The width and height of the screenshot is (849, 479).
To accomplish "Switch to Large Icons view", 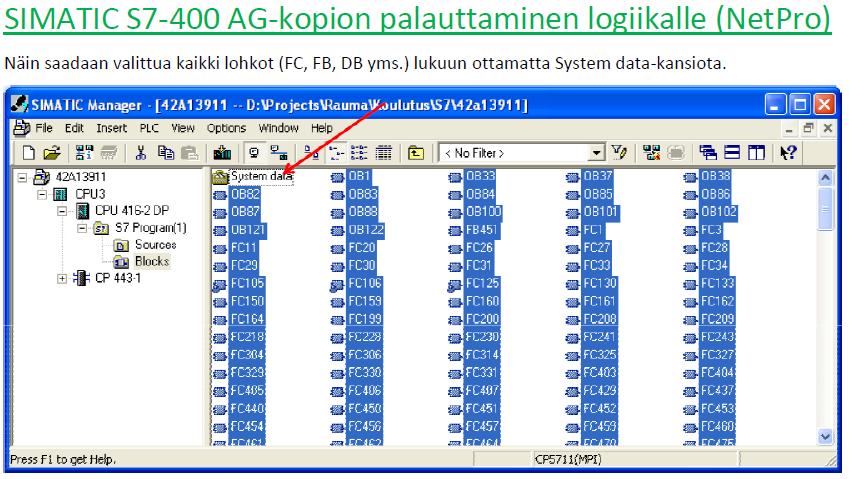I will tap(311, 153).
